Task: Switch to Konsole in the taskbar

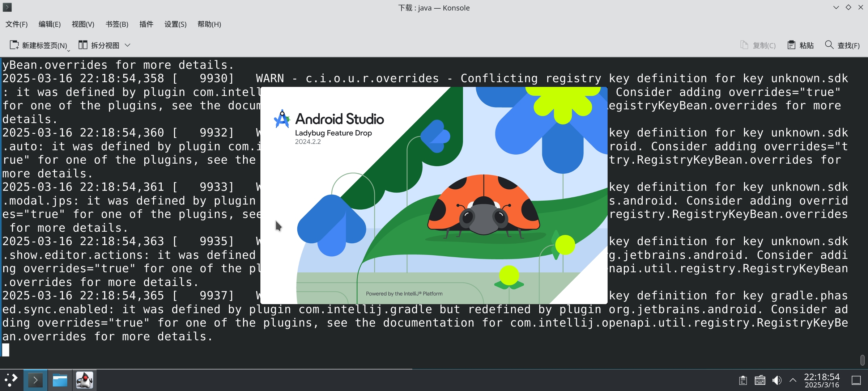Action: point(35,380)
